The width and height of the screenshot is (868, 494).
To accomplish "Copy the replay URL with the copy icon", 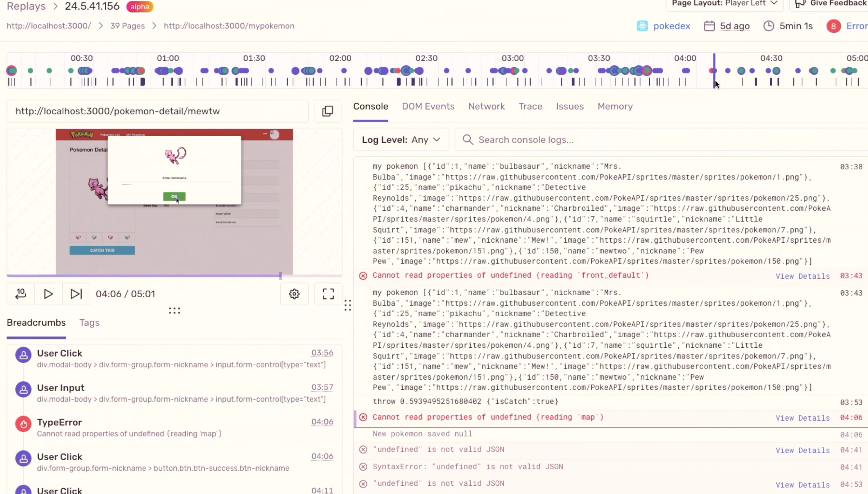I will point(327,111).
